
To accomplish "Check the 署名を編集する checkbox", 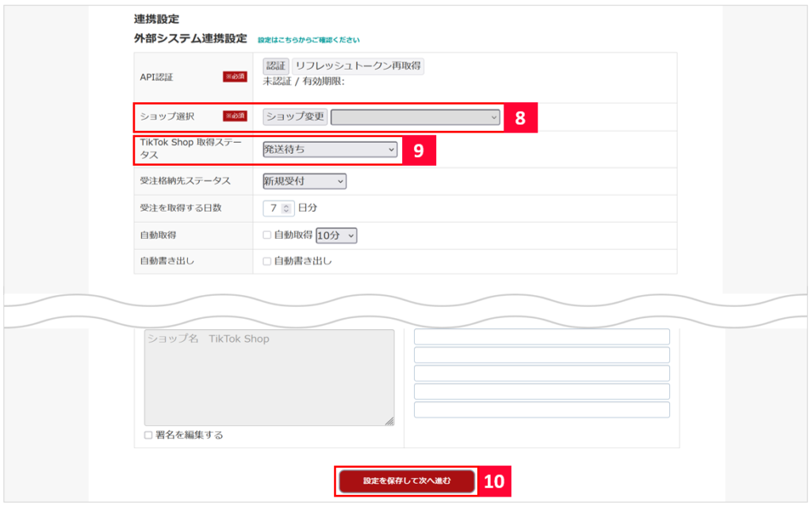I will point(148,435).
